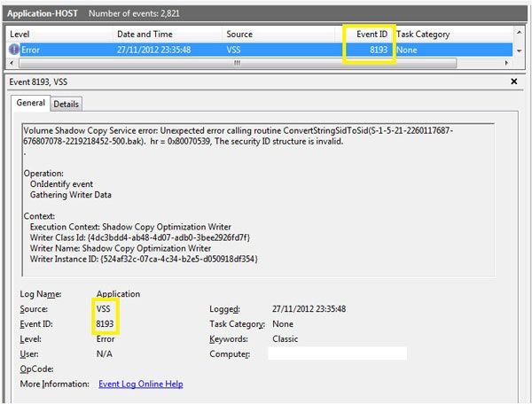Image resolution: width=532 pixels, height=404 pixels.
Task: Click the Task Category value 'None' in details
Action: coord(283,323)
